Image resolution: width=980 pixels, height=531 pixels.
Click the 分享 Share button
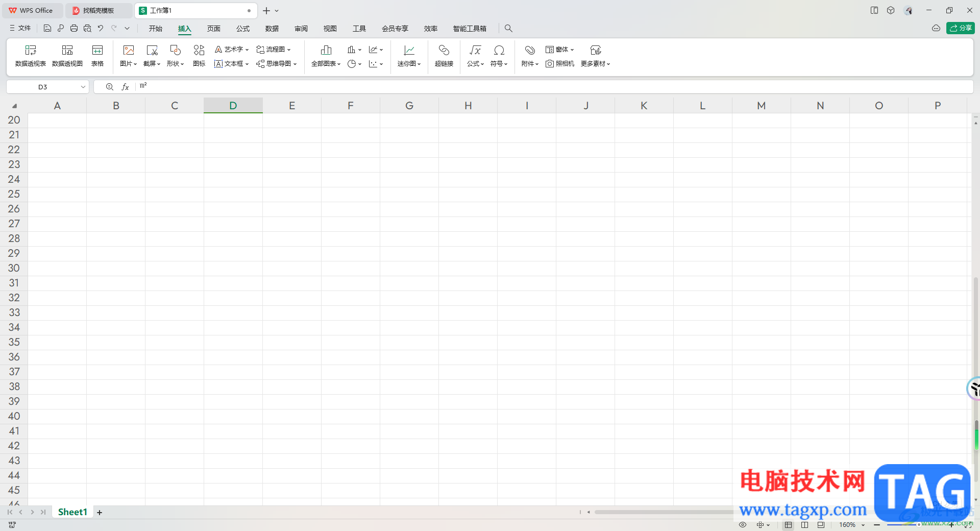tap(961, 28)
